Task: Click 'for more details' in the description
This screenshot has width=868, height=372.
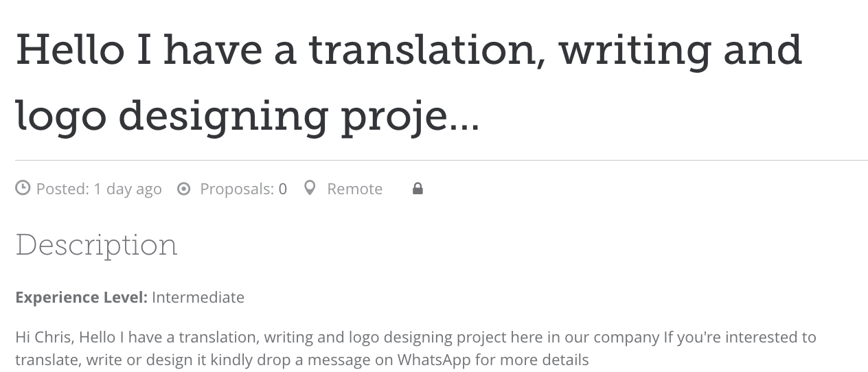Action: pyautogui.click(x=532, y=360)
